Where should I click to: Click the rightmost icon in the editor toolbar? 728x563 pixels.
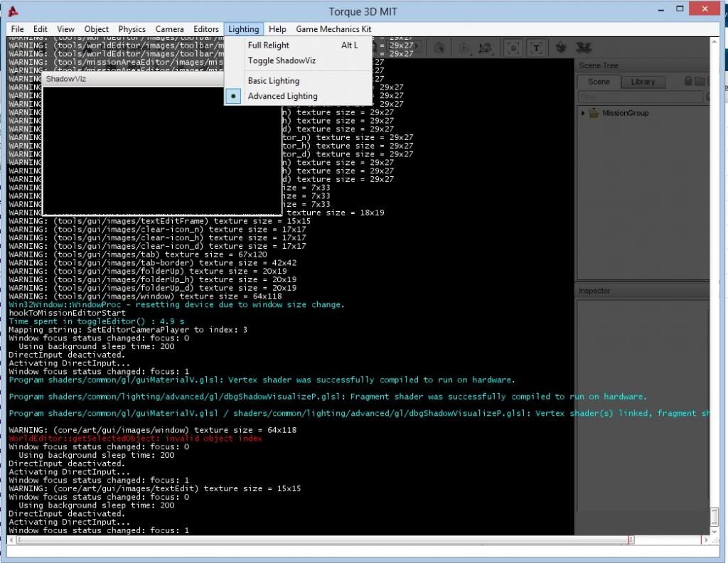click(584, 48)
